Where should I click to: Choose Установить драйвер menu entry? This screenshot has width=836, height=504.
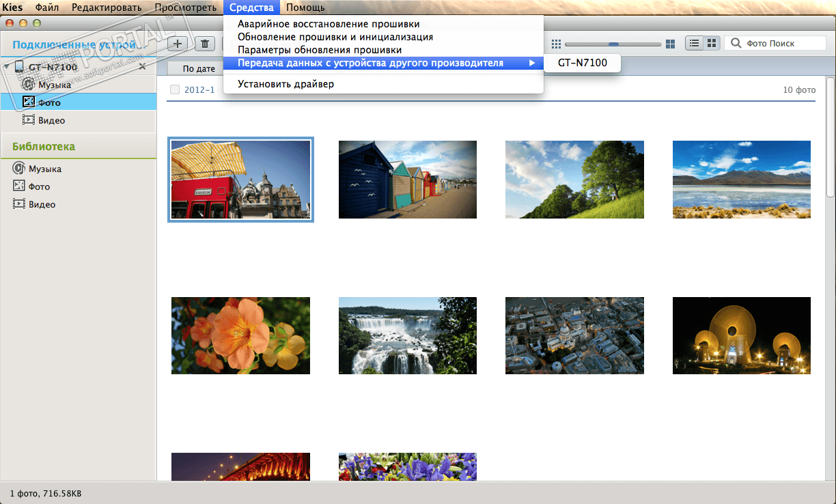tap(383, 83)
